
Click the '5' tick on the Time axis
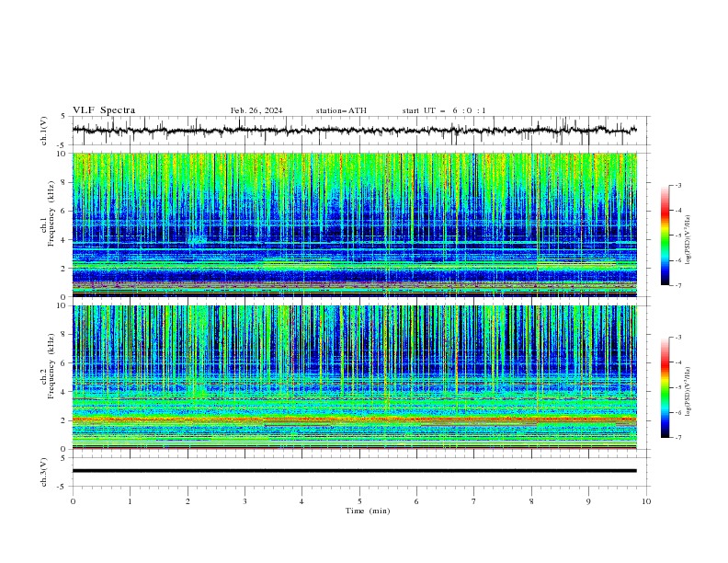point(359,501)
